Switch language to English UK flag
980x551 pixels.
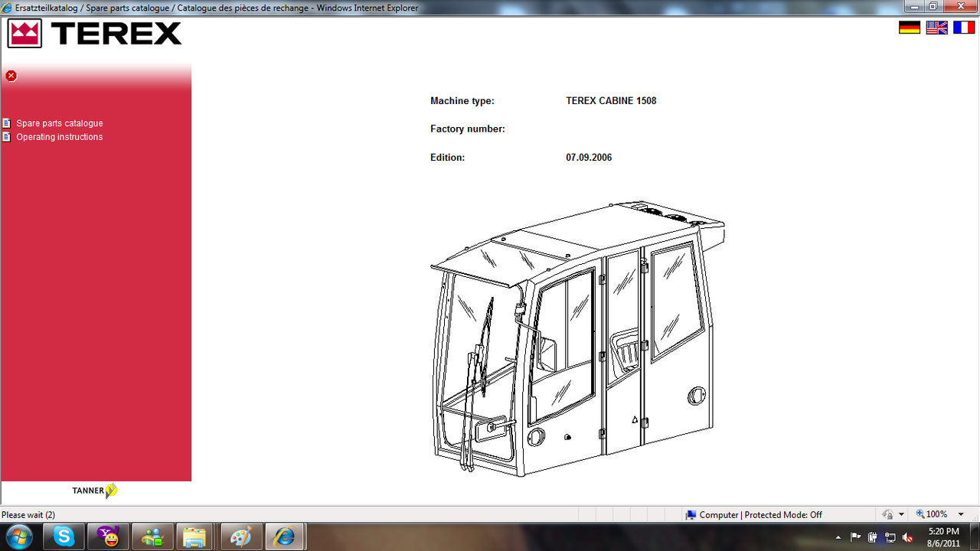coord(937,28)
